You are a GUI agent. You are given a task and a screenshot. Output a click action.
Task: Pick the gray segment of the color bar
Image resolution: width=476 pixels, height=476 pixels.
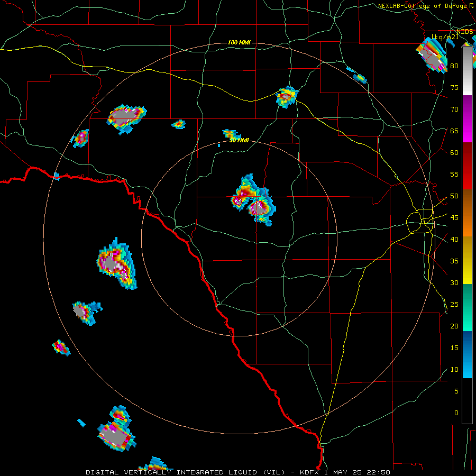(467, 71)
